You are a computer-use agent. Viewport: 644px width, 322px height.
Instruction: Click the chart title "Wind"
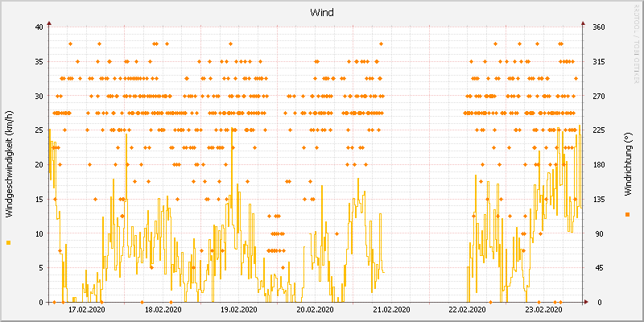321,13
